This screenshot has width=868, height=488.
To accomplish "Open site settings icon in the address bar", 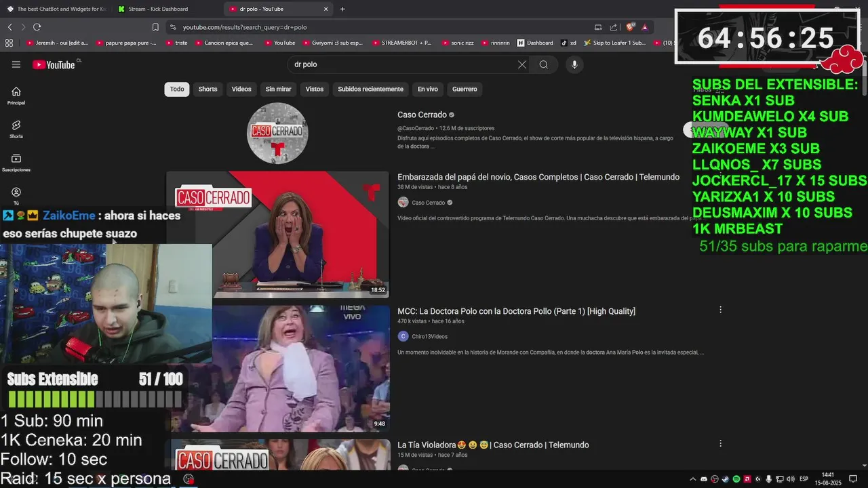I will [173, 27].
